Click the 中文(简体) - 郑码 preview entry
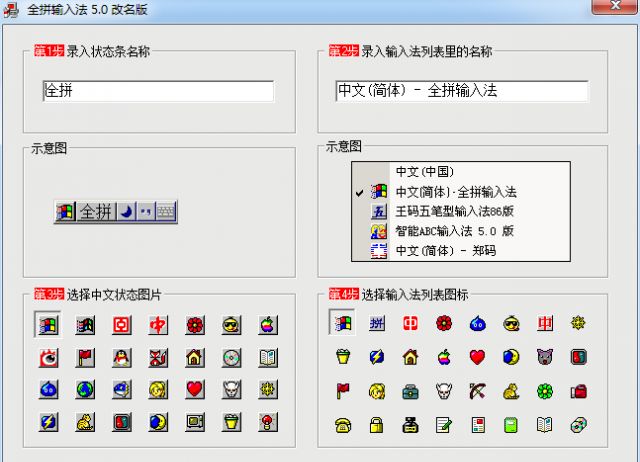Screen dimensions: 640x462 point(460,251)
